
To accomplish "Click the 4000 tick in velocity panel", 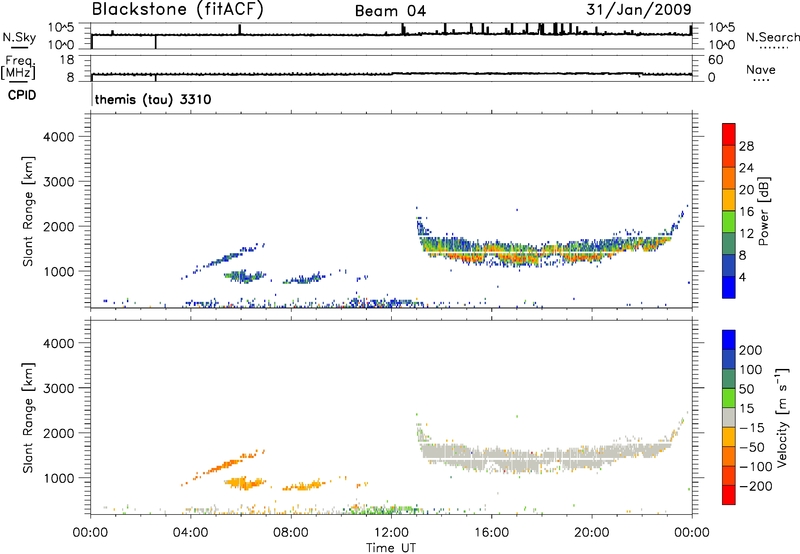I will [59, 343].
